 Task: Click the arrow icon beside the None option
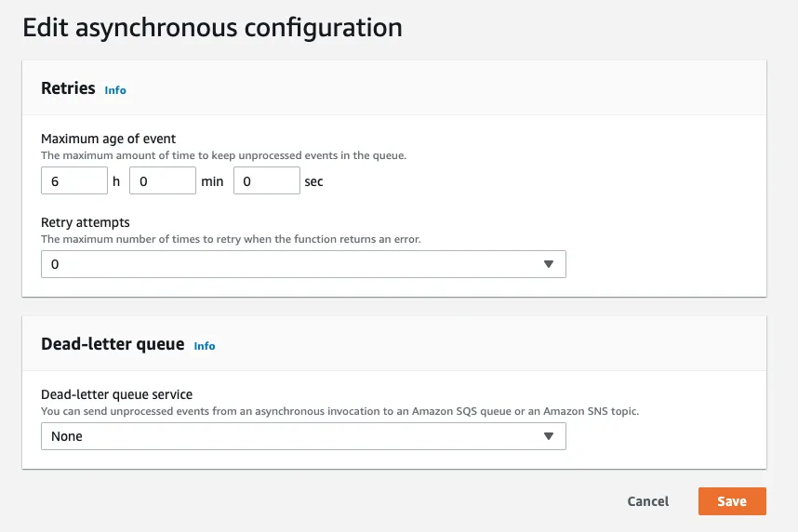(x=548, y=436)
